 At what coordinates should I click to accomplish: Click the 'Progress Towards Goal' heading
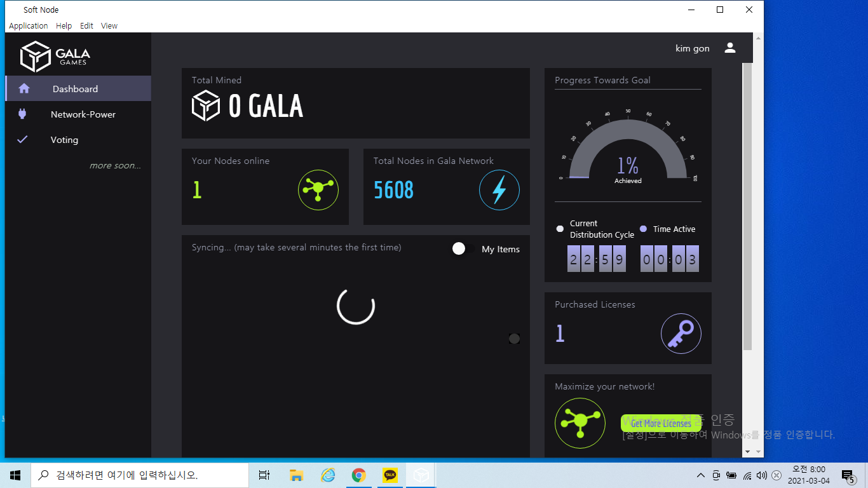click(602, 80)
